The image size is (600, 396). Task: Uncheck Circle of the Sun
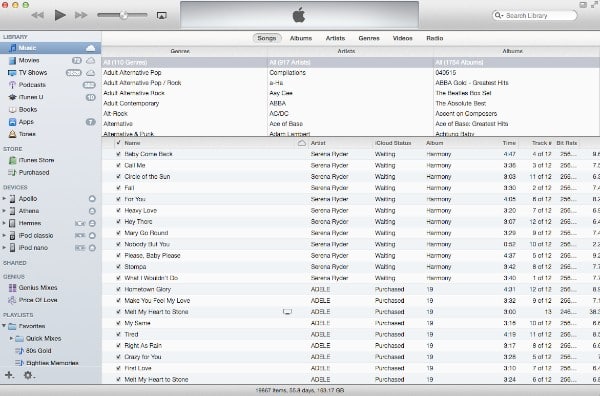click(118, 176)
